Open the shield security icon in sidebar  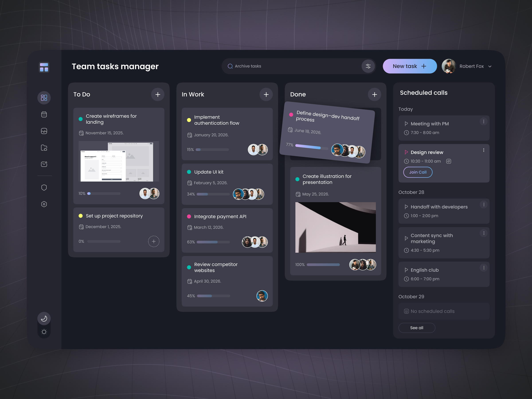(x=44, y=187)
